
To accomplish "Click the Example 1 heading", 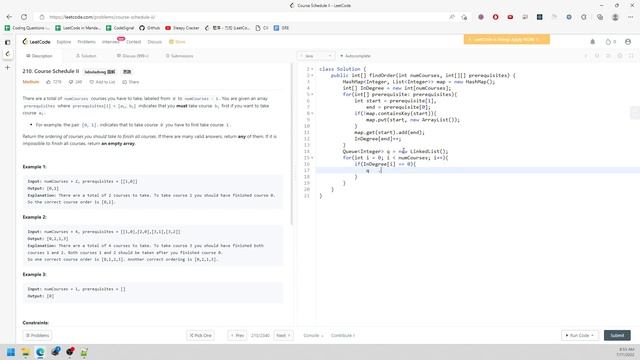I will click(35, 167).
